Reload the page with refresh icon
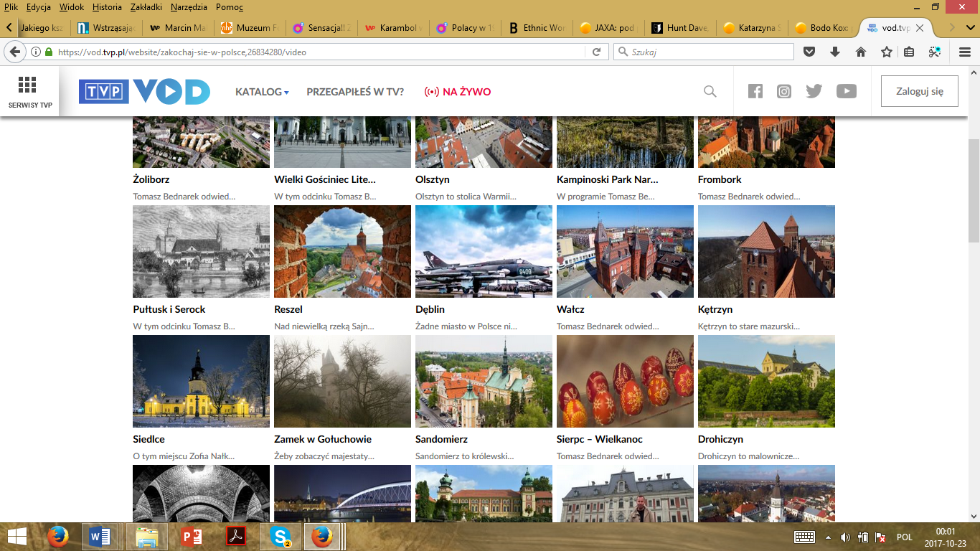The image size is (980, 551). click(596, 52)
